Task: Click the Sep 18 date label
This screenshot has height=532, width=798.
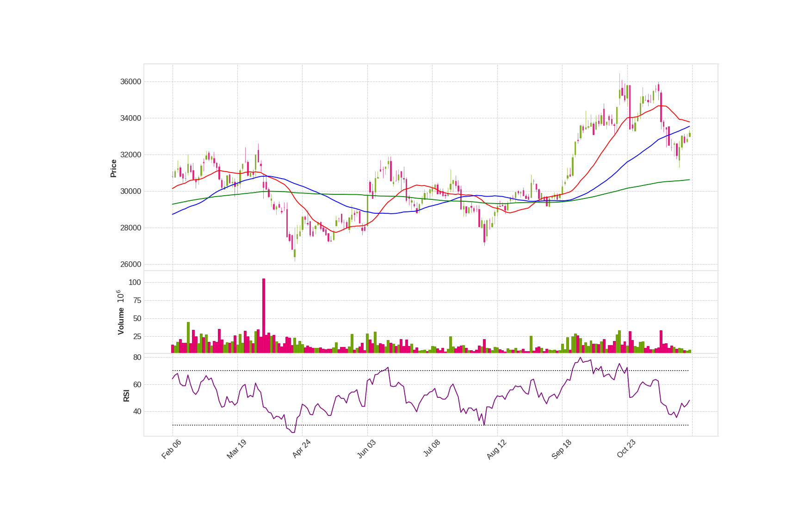Action: pos(561,449)
